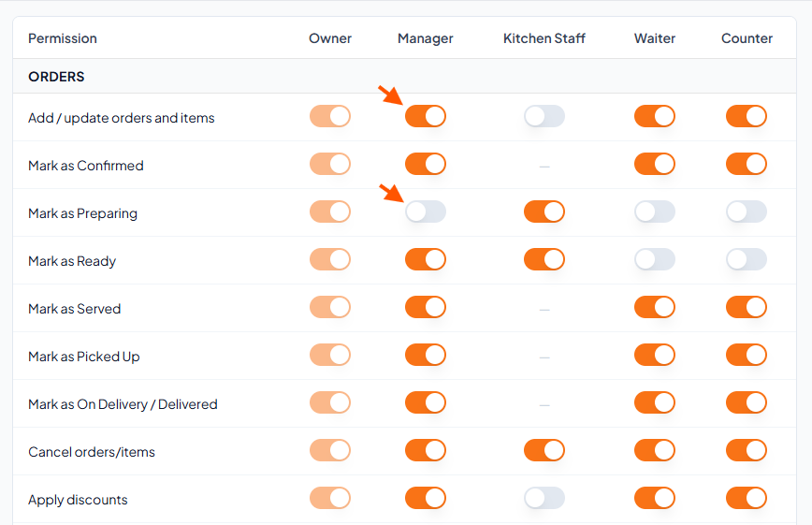
Task: Click the Mark as Preparing label
Action: (82, 213)
